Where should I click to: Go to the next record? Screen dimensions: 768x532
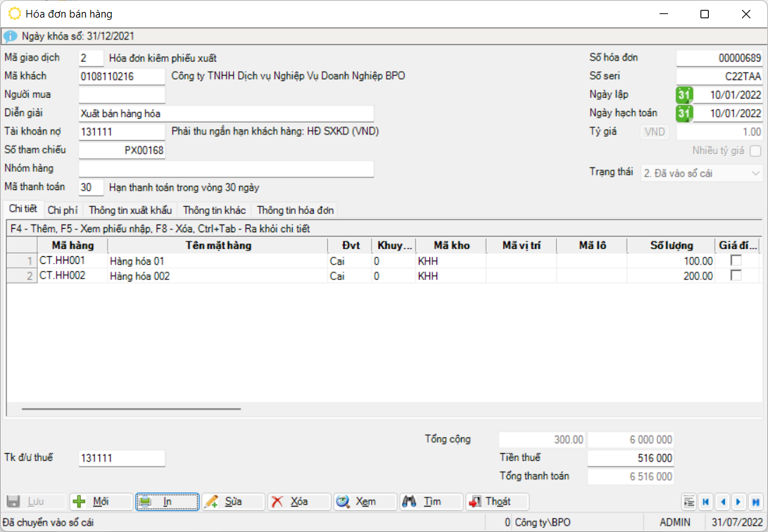pos(738,502)
